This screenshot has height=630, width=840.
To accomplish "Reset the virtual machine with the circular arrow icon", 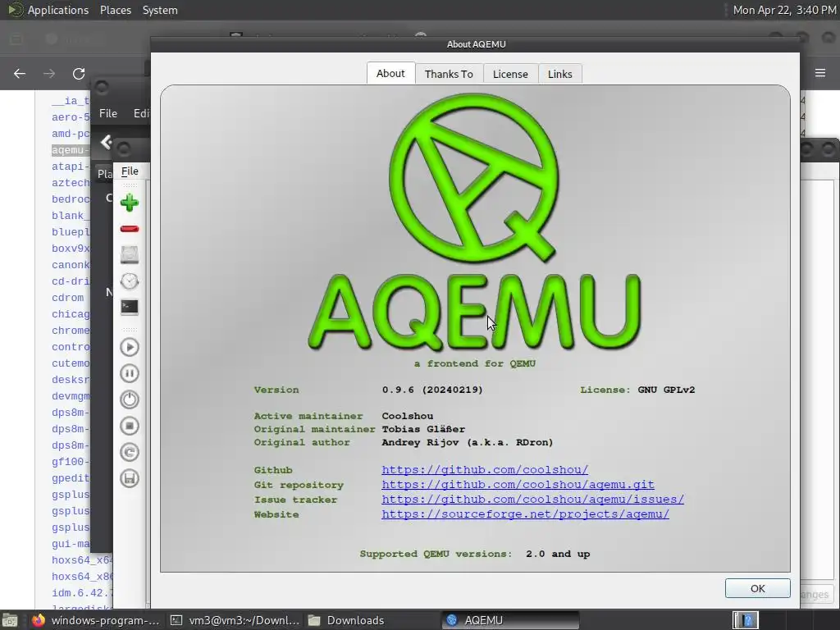I will point(129,452).
